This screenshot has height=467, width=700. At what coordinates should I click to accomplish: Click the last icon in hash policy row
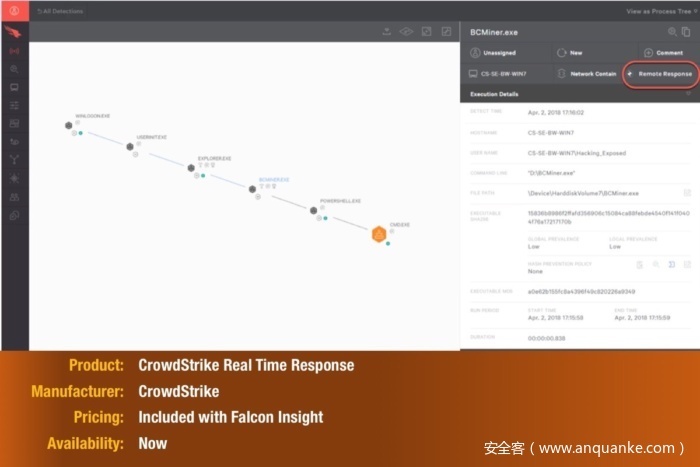[x=688, y=265]
